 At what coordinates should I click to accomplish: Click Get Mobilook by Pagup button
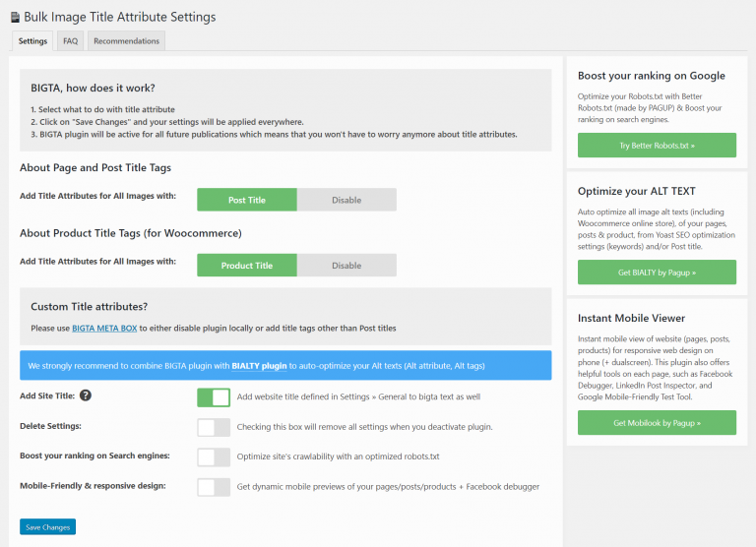click(x=657, y=423)
